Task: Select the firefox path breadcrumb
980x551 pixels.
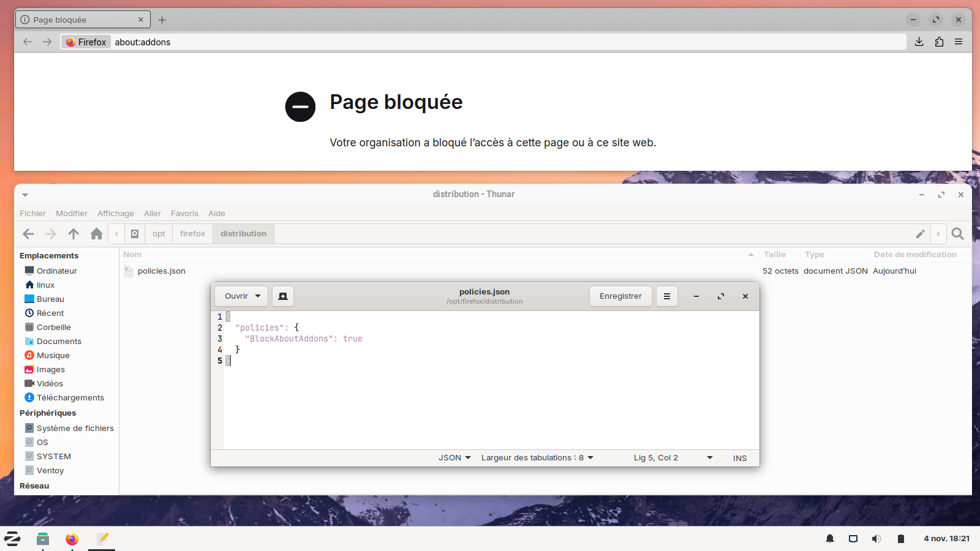Action: (192, 234)
